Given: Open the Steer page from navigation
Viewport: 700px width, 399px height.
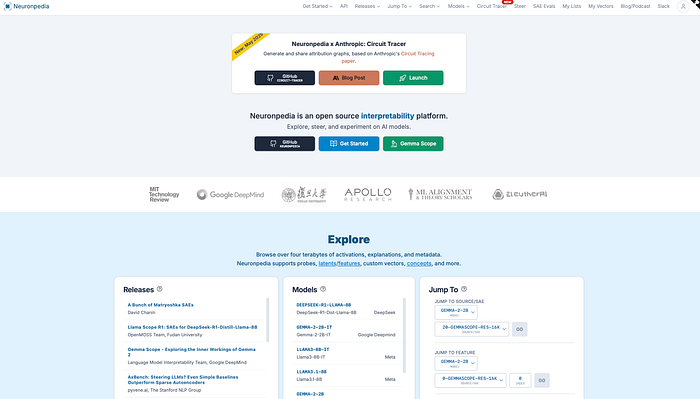Looking at the screenshot, I should point(520,6).
